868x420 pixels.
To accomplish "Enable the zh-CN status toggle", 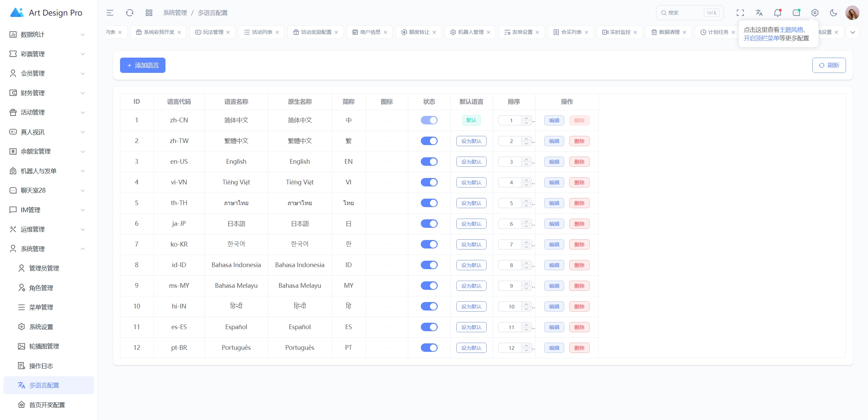I will (x=429, y=120).
